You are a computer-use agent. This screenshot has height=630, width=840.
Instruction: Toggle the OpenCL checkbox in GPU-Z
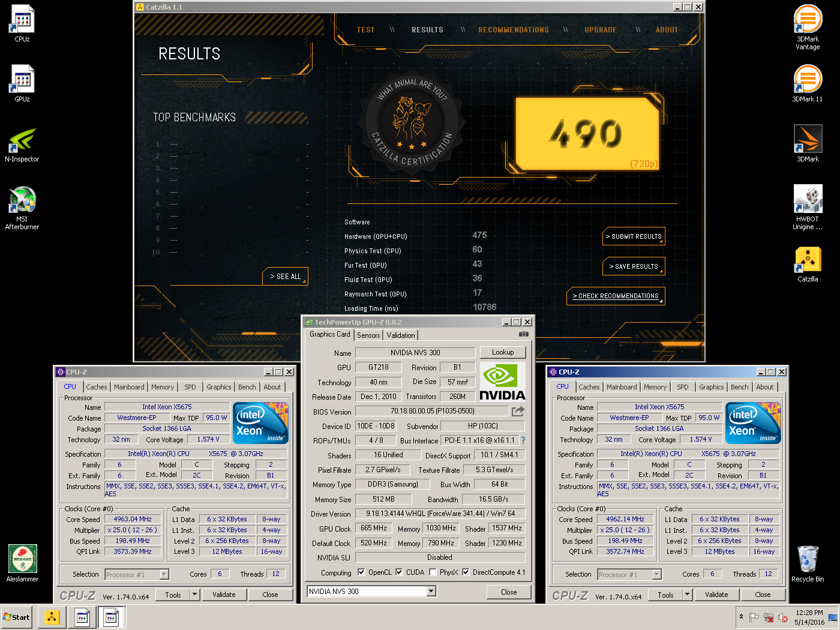[x=361, y=572]
